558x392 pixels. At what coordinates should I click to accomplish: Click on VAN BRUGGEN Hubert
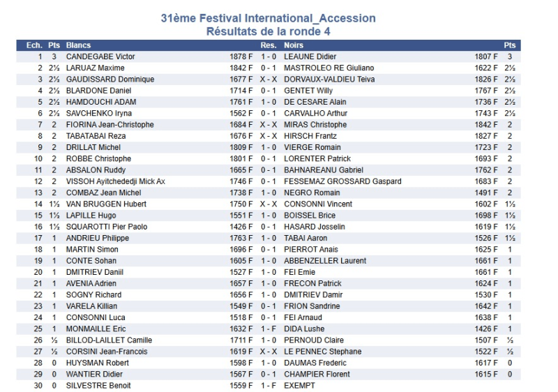(x=106, y=204)
